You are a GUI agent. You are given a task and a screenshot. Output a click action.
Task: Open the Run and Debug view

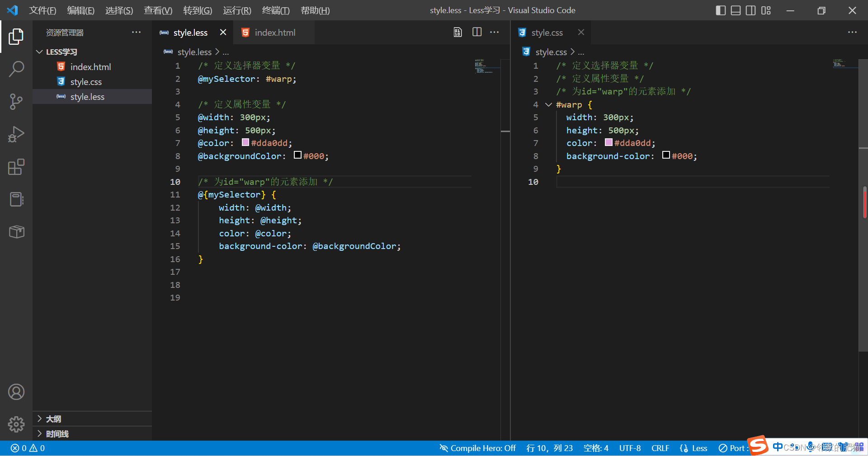point(16,134)
